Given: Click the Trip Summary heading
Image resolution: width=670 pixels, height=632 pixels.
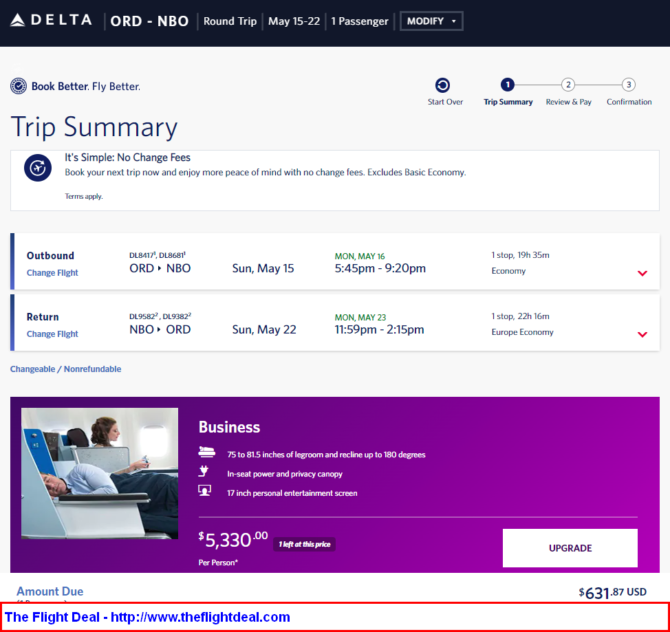Looking at the screenshot, I should (x=94, y=127).
